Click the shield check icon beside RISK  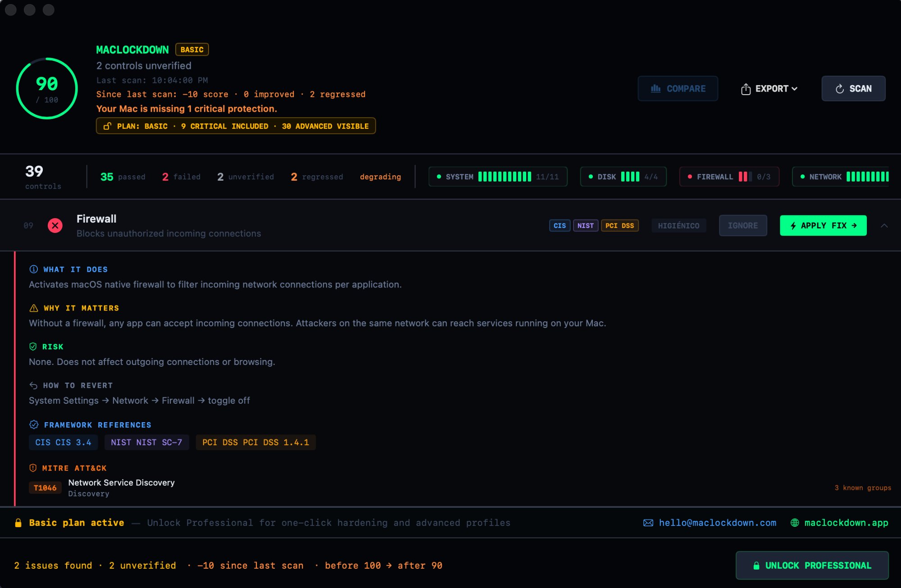(x=33, y=346)
